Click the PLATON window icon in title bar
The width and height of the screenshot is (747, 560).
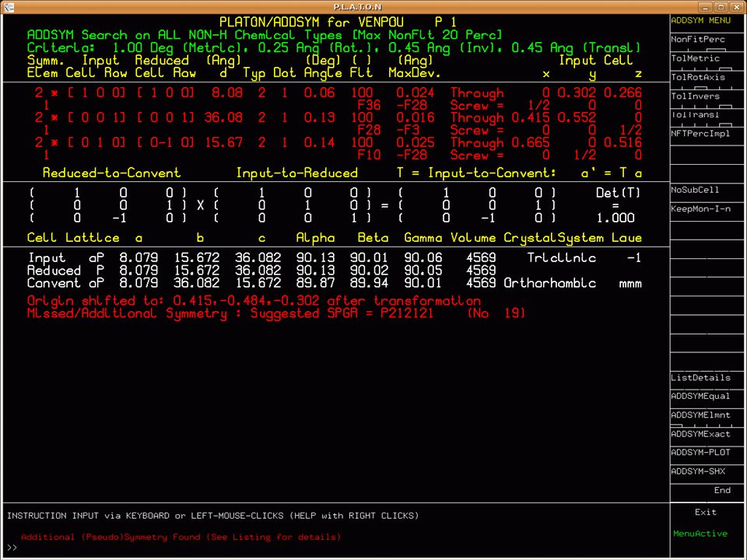click(8, 7)
